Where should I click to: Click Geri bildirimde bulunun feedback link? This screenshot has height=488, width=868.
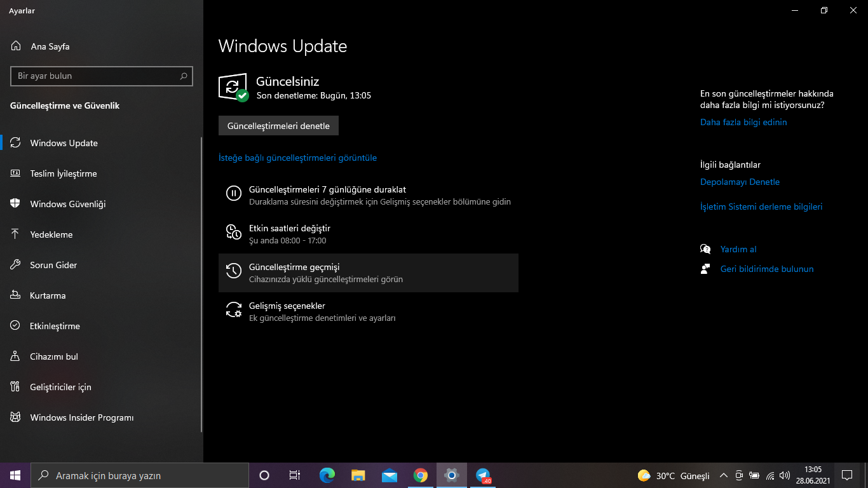767,269
